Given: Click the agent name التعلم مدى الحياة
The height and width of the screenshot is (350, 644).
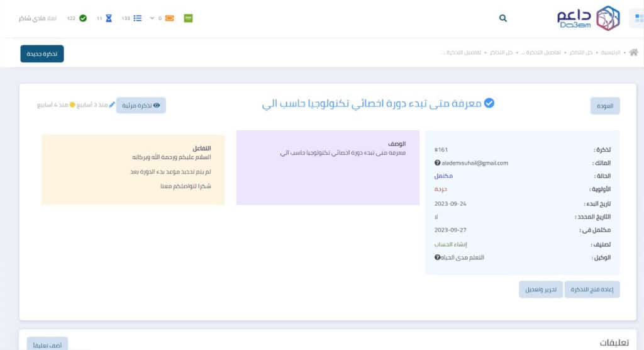Looking at the screenshot, I should click(462, 257).
